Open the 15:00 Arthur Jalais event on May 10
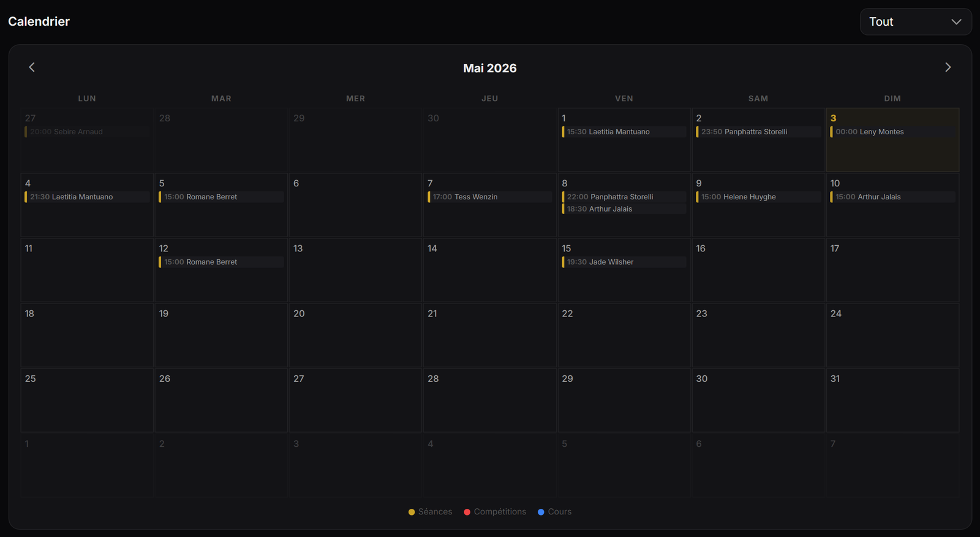 tap(892, 197)
